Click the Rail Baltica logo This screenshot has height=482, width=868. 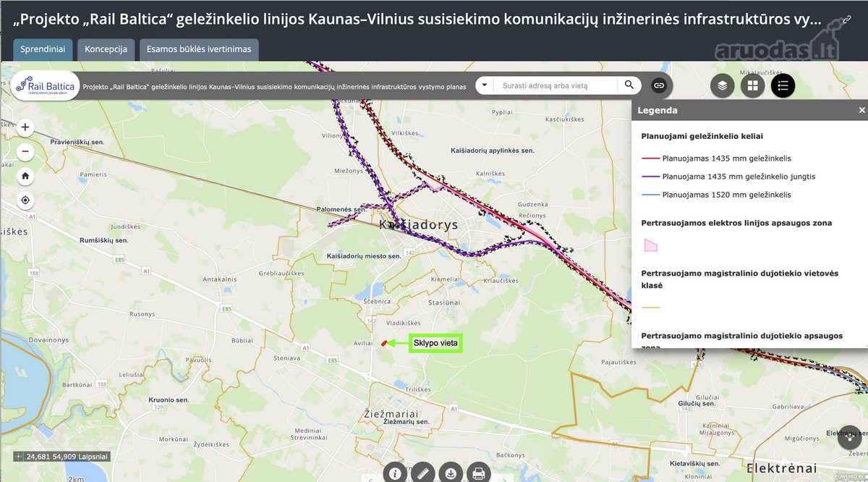pyautogui.click(x=44, y=85)
